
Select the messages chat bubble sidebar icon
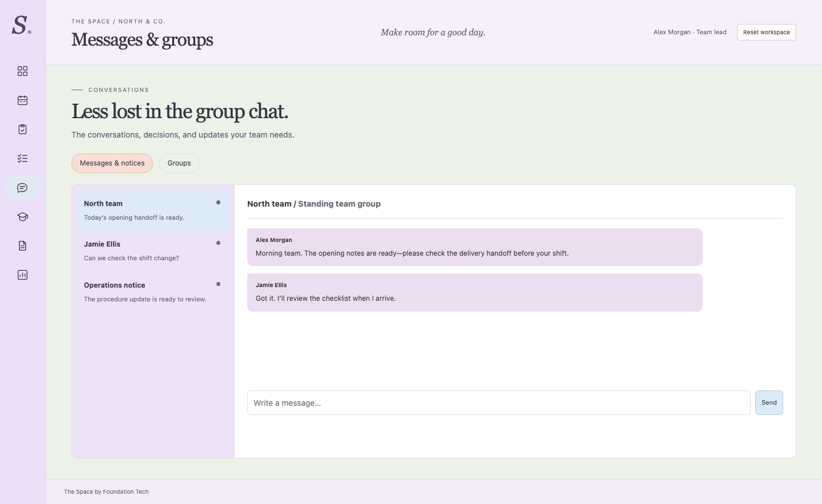pyautogui.click(x=22, y=187)
